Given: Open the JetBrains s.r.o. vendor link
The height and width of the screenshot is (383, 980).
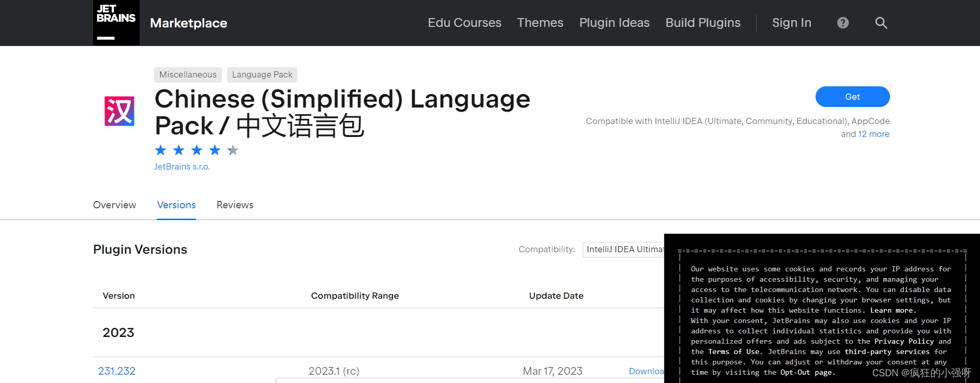Looking at the screenshot, I should pos(182,166).
